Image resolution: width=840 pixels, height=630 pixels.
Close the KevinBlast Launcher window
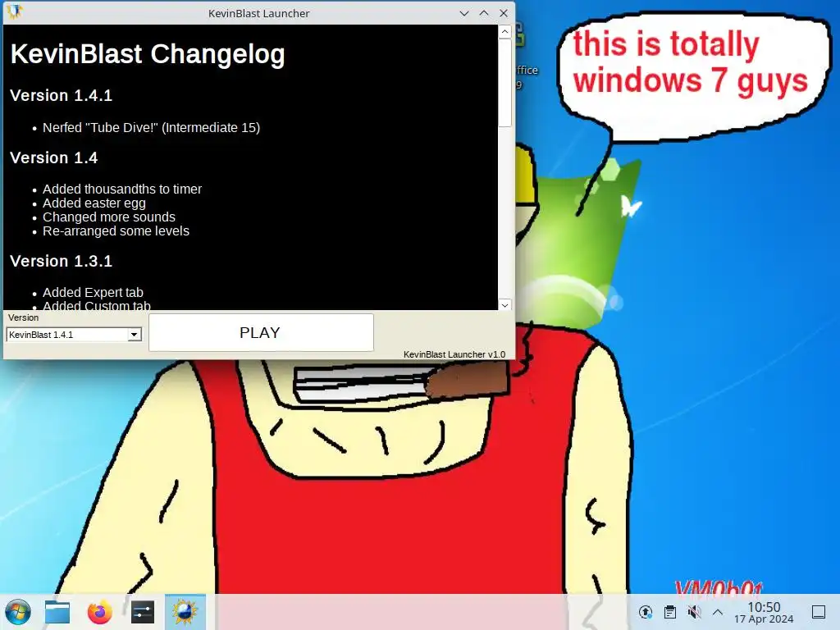(504, 13)
